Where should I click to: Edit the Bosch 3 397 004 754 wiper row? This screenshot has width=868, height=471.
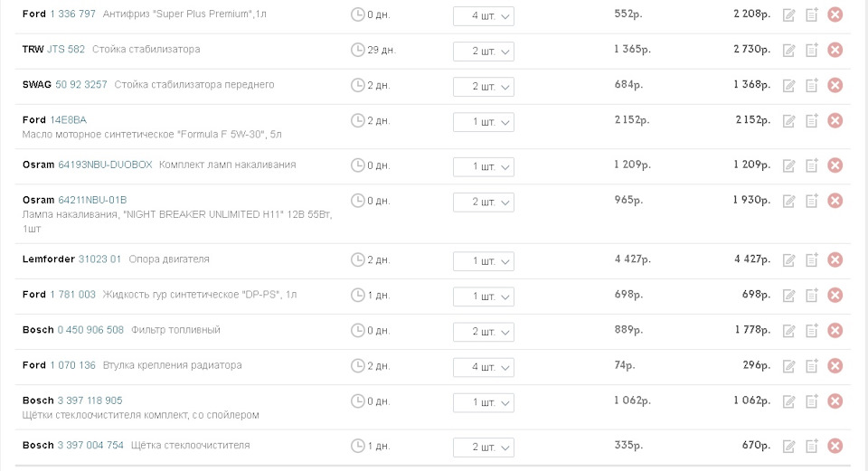[788, 446]
